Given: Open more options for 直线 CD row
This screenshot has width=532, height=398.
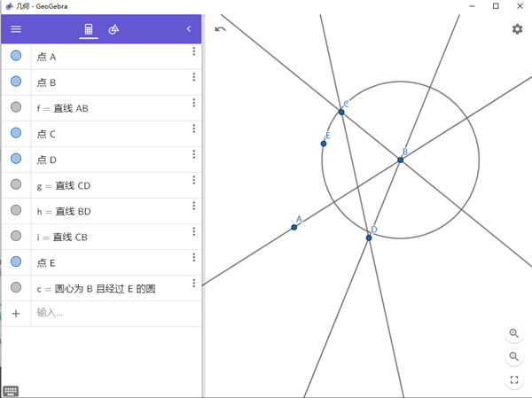Looking at the screenshot, I should tap(193, 180).
